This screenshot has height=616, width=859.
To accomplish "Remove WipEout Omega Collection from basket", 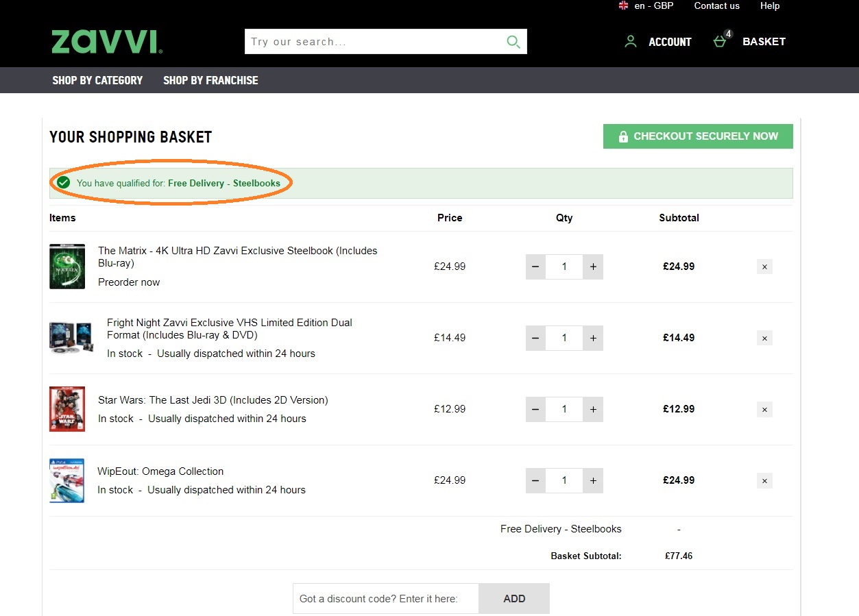I will [764, 480].
